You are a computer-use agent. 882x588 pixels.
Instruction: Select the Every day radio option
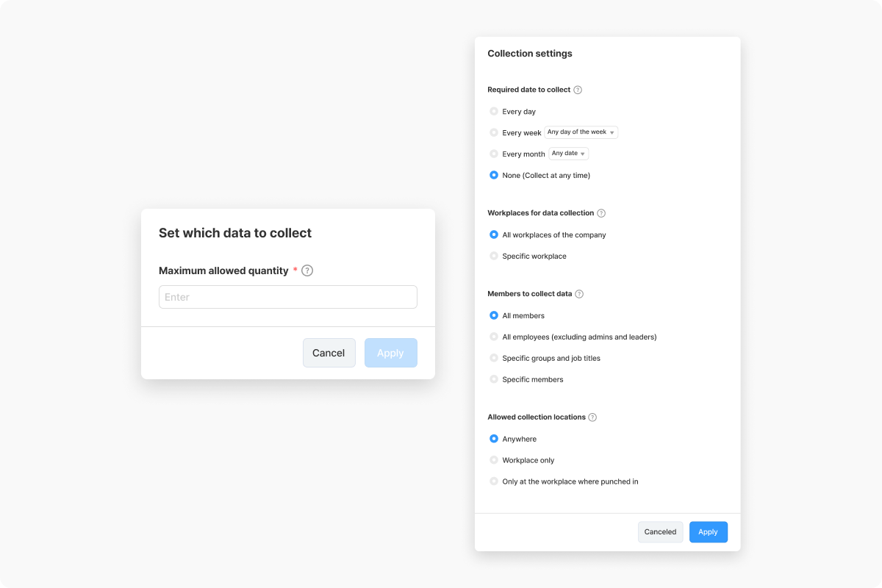(x=494, y=112)
